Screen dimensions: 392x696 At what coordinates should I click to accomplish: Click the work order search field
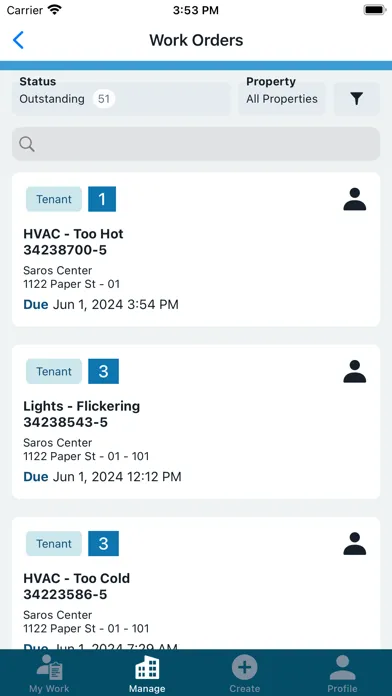196,144
